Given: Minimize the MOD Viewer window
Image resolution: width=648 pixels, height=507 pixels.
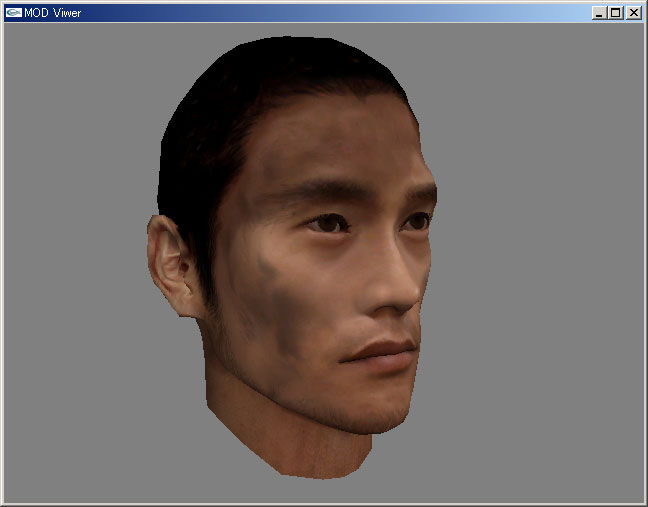Looking at the screenshot, I should coord(599,13).
